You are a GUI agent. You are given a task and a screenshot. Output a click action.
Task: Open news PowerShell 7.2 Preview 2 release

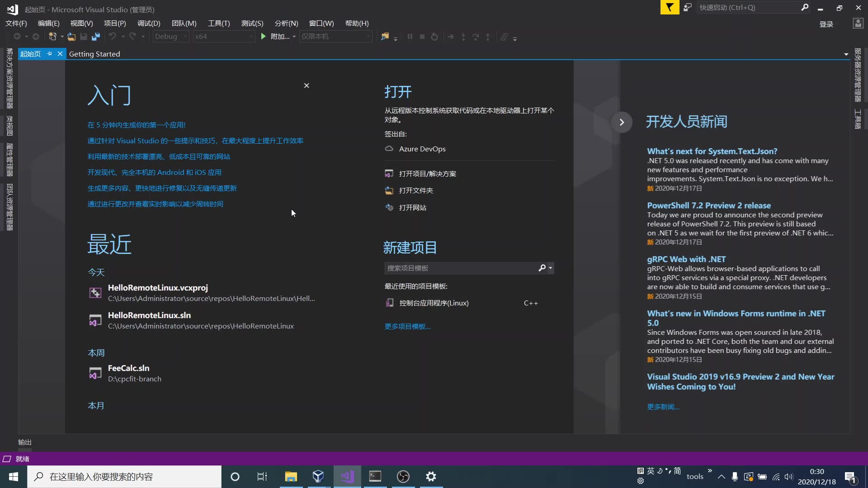(709, 205)
